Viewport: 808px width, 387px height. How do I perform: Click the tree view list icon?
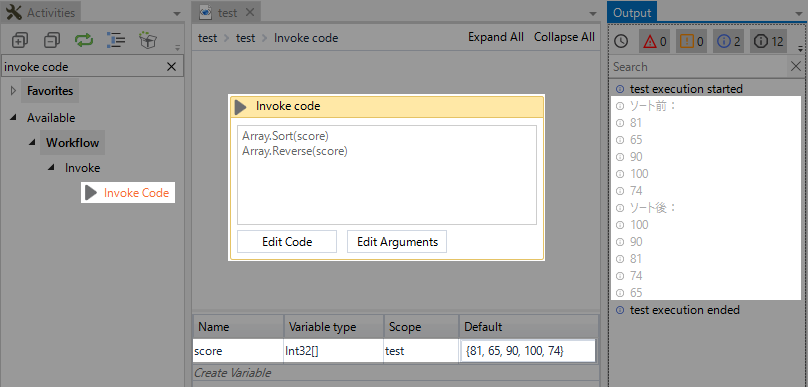coord(115,40)
